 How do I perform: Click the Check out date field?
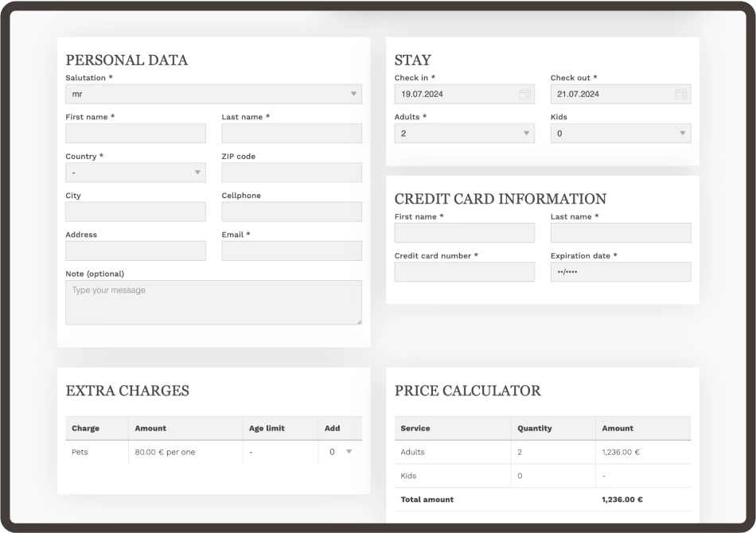pyautogui.click(x=621, y=94)
